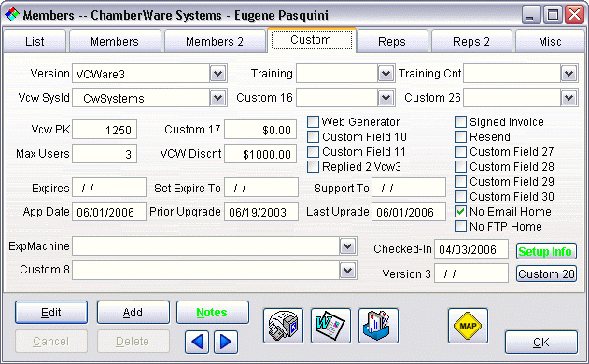Enable the Signed Invoice checkbox

[x=460, y=121]
